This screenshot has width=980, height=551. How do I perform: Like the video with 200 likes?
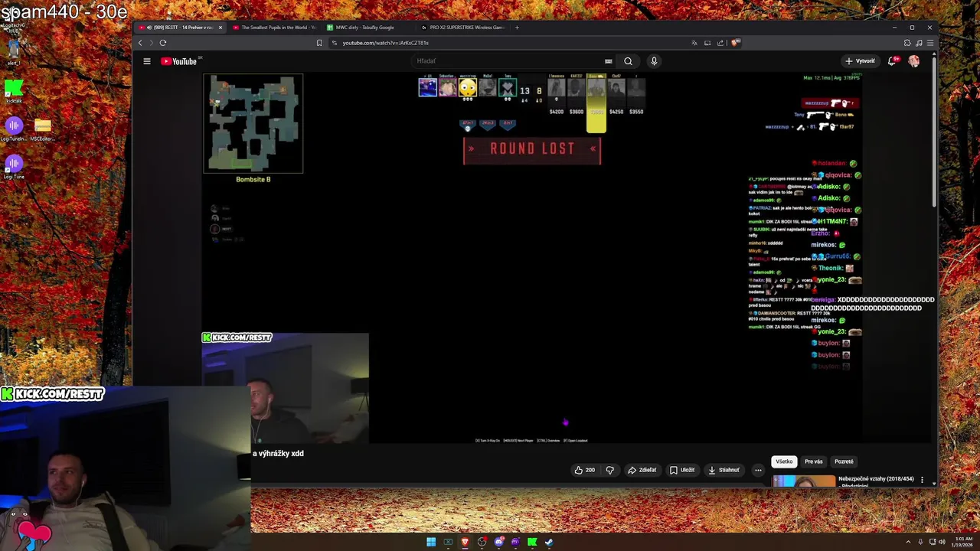pyautogui.click(x=585, y=470)
